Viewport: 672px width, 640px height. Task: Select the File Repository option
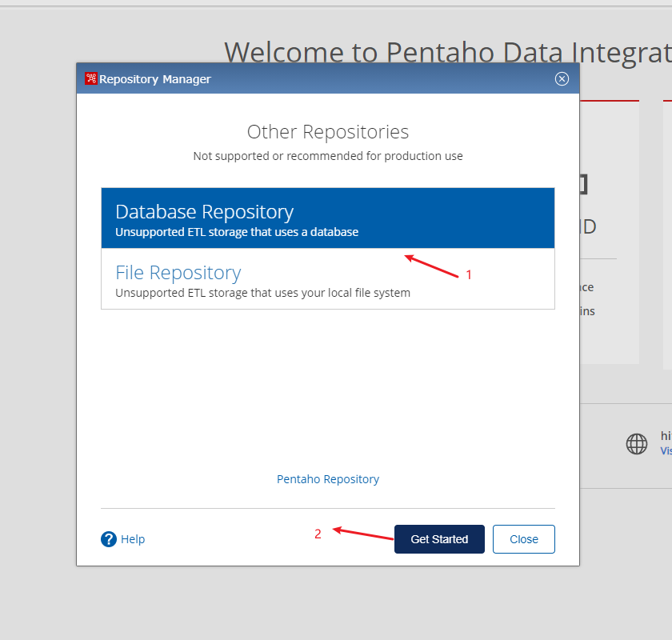(x=328, y=278)
